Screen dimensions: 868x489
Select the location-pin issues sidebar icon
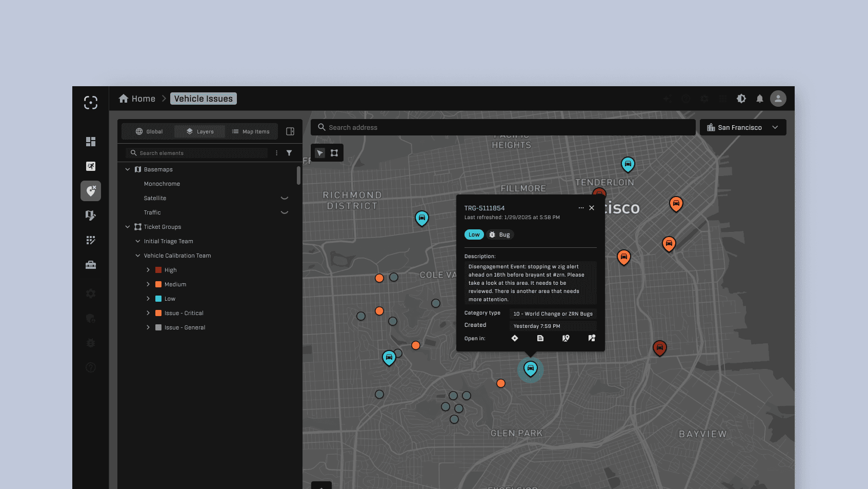(91, 191)
